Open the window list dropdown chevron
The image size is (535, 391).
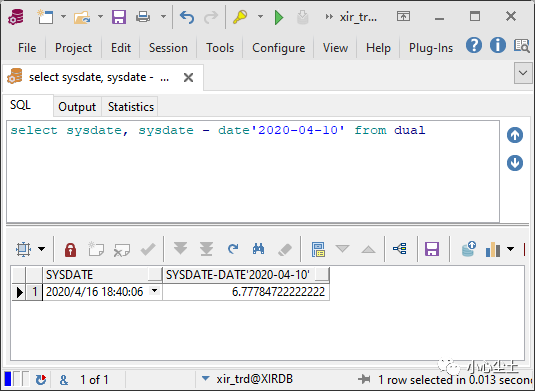click(523, 73)
